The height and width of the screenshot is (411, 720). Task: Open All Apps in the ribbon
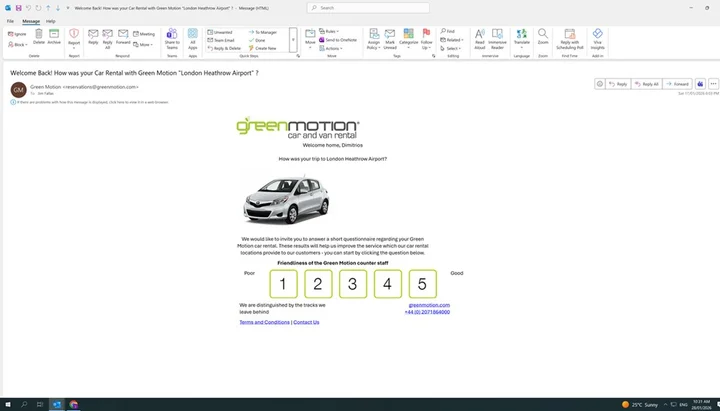tap(193, 39)
